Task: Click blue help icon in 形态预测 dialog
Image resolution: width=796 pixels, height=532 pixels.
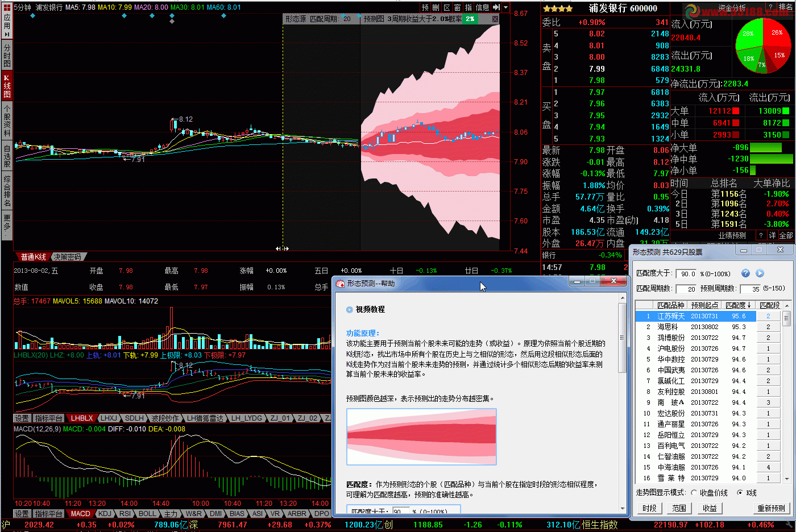Action: point(745,273)
